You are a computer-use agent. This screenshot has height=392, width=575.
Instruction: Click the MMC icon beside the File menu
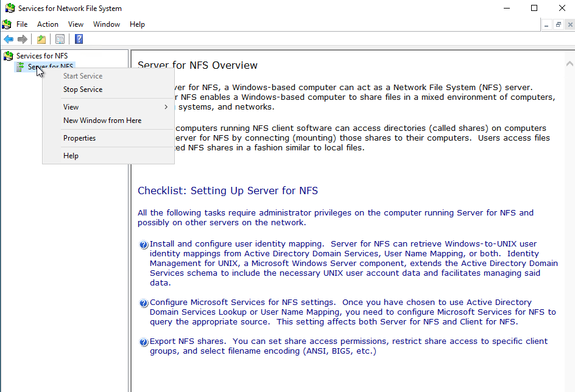point(7,24)
